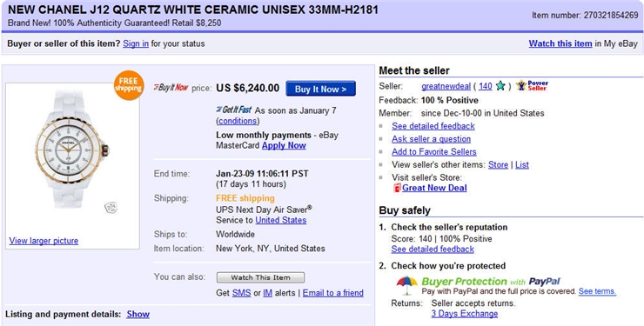Image resolution: width=644 pixels, height=326 pixels.
Task: Click the Buyer Protection umbrella icon
Action: (x=406, y=285)
